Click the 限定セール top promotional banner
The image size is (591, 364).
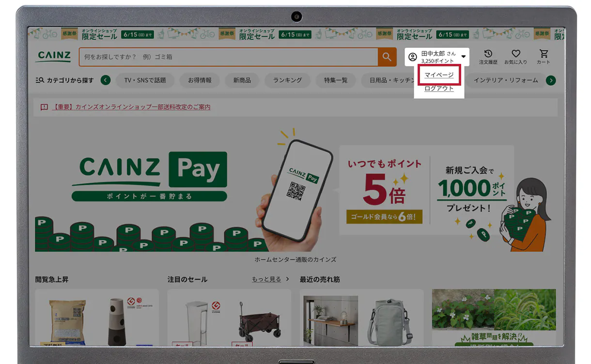(x=296, y=34)
